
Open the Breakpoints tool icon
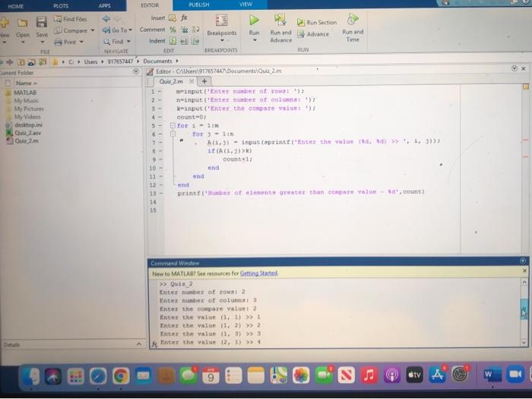pos(222,21)
